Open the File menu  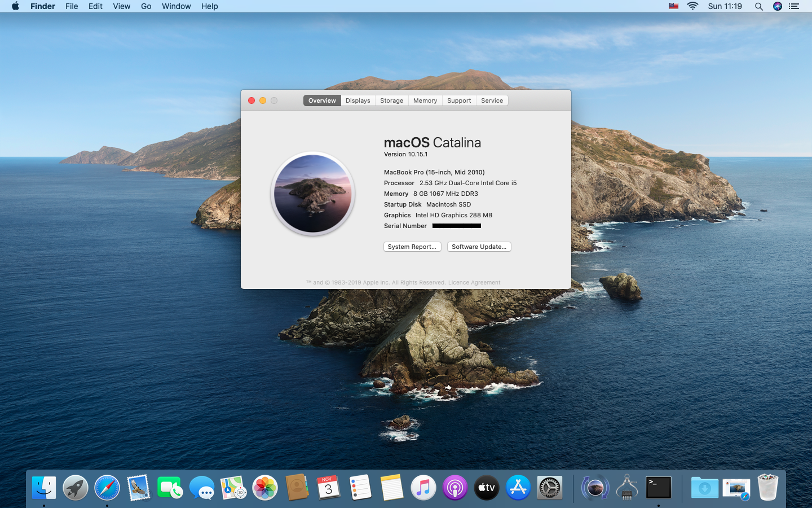point(72,6)
